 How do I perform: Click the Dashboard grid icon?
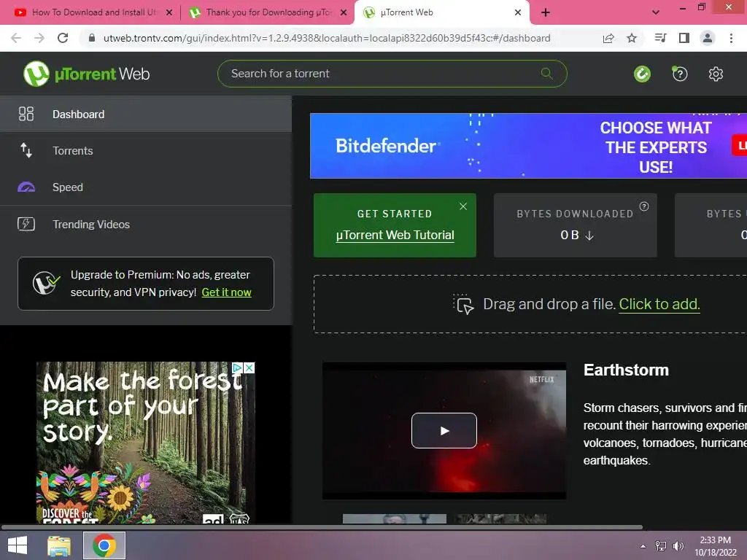click(x=26, y=114)
